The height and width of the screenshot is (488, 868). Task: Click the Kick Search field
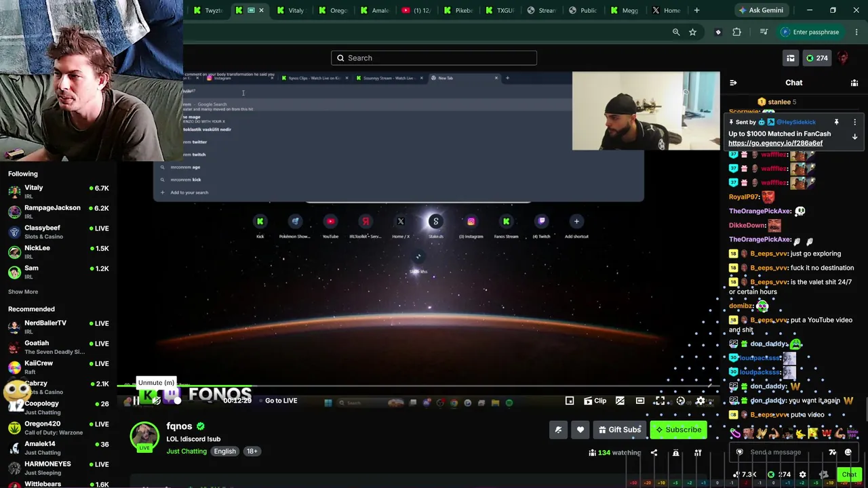pos(434,58)
